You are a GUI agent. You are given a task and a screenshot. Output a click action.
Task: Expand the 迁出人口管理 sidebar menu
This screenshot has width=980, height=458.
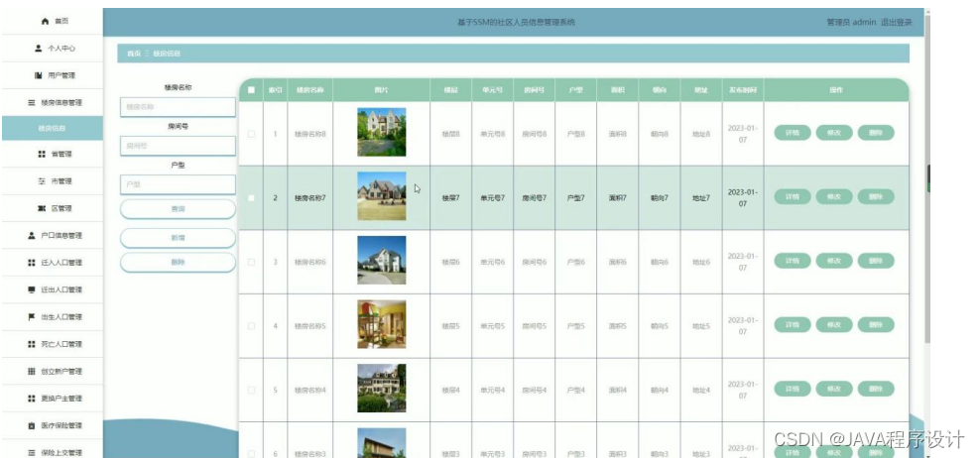[53, 289]
